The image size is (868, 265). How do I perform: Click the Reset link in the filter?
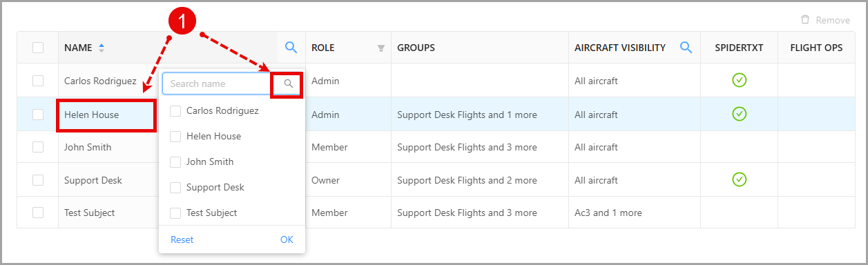(x=182, y=239)
